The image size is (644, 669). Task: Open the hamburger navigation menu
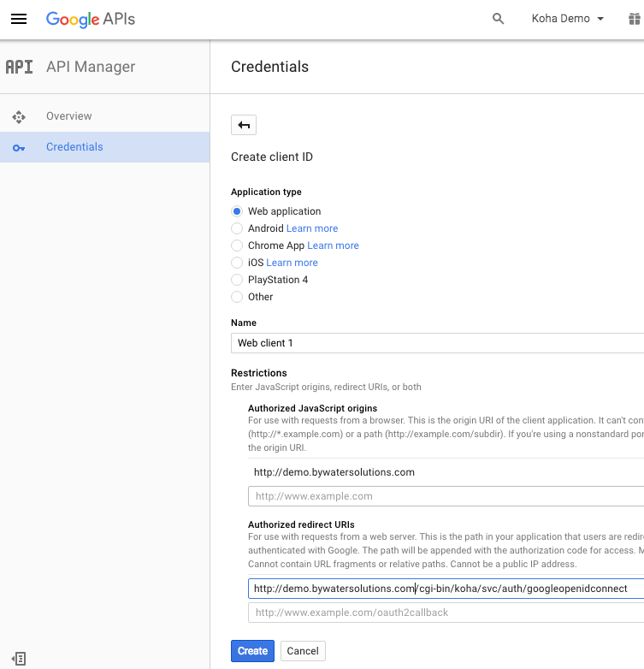[x=19, y=19]
